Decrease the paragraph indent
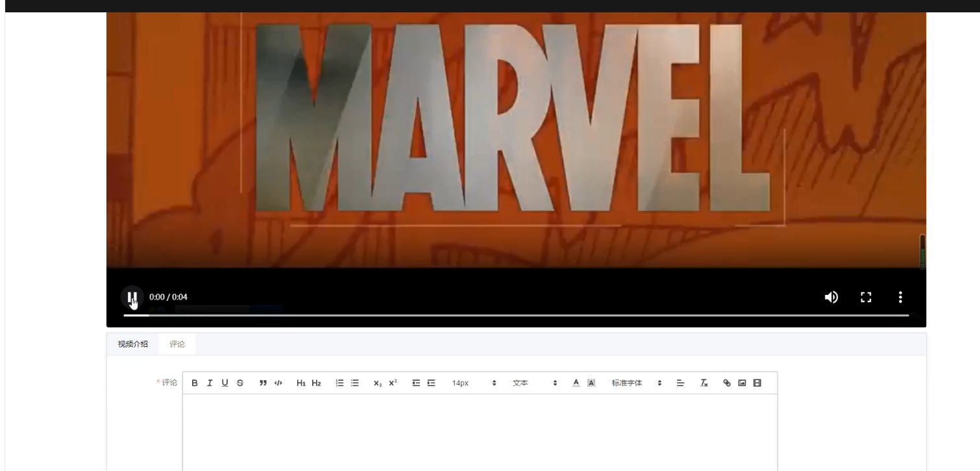This screenshot has width=980, height=471. 416,383
